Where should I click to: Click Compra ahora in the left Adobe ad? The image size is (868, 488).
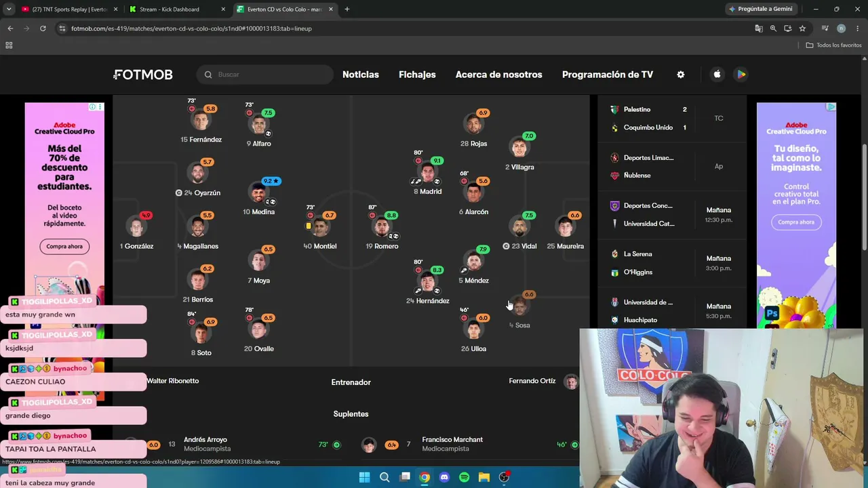tap(64, 247)
